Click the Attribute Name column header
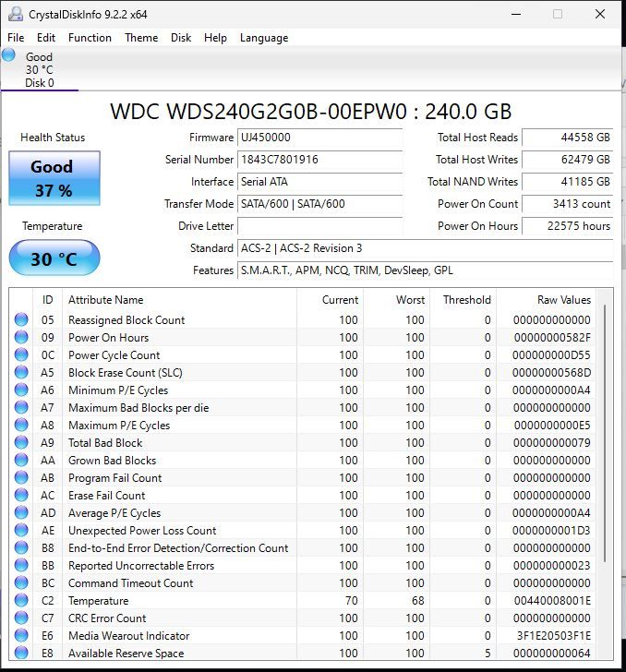 pos(179,300)
